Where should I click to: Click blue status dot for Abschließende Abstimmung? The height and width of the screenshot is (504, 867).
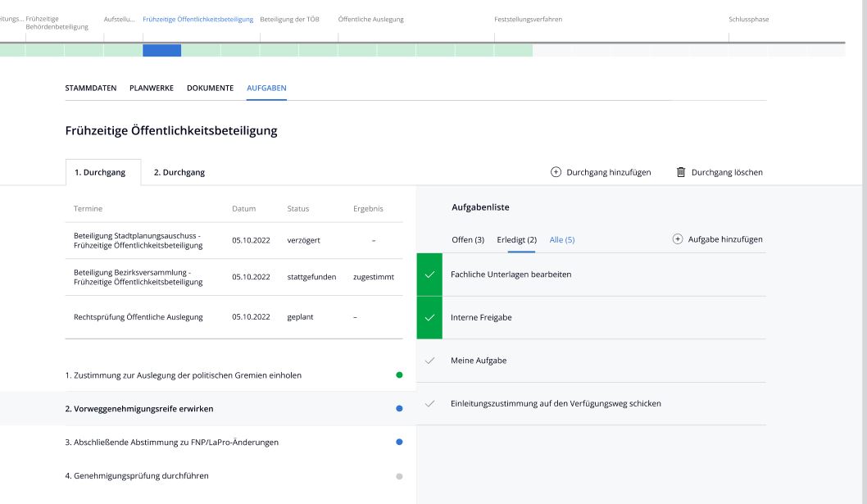[x=399, y=443]
